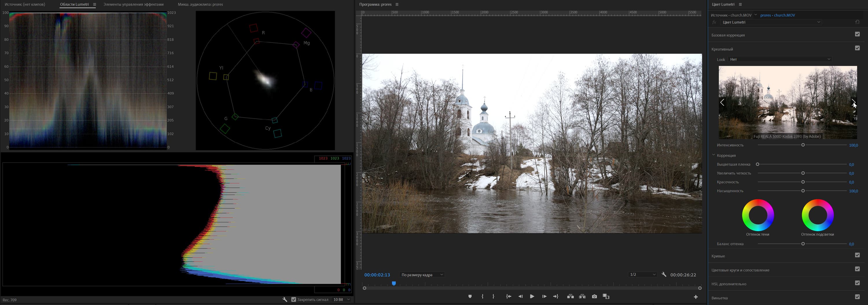Open Program monitor wrench settings
The height and width of the screenshot is (305, 868).
pos(664,275)
